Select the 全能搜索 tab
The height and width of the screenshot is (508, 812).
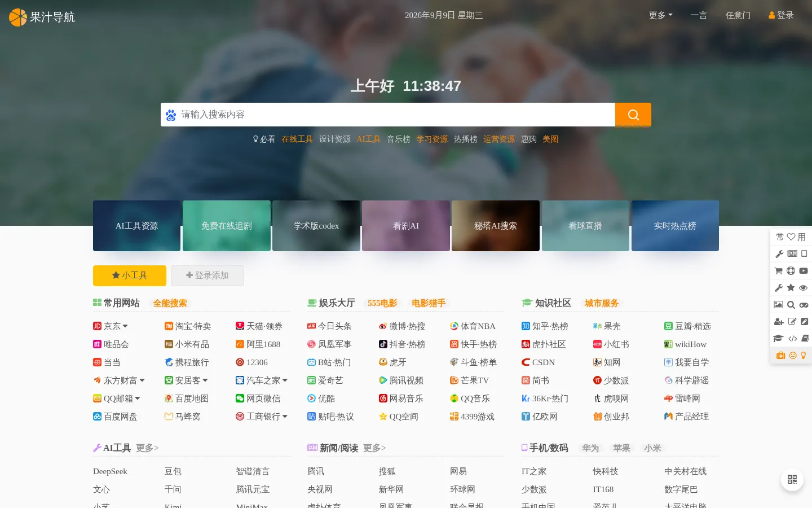[170, 303]
